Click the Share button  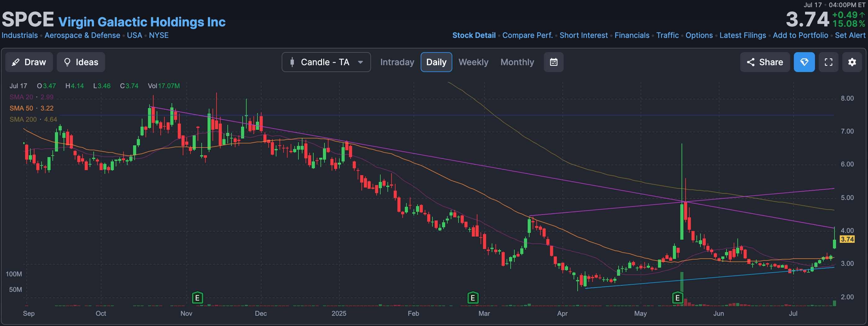point(765,62)
